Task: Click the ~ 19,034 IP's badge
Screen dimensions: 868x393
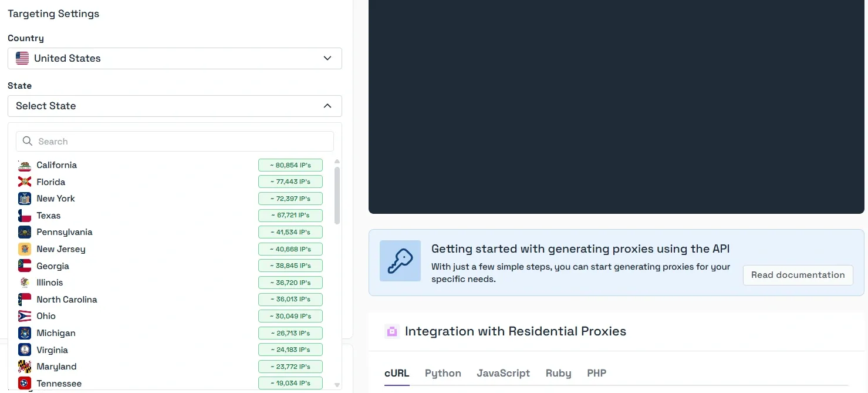Action: [x=291, y=383]
